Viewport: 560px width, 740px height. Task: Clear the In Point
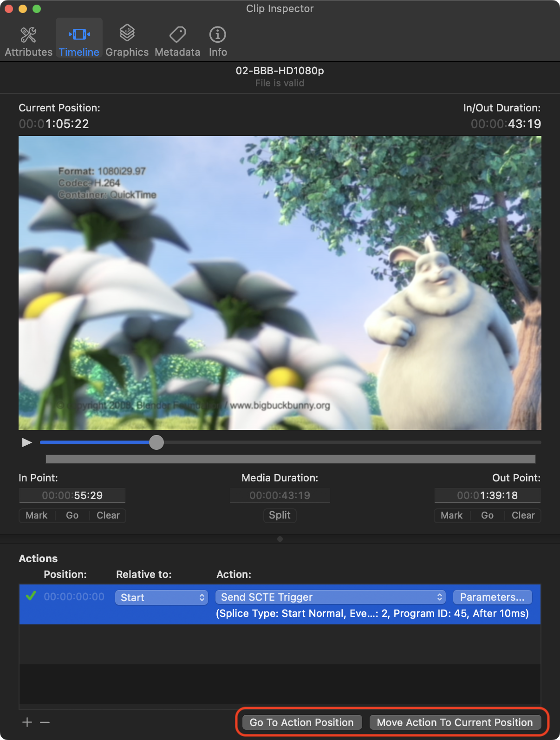point(108,515)
